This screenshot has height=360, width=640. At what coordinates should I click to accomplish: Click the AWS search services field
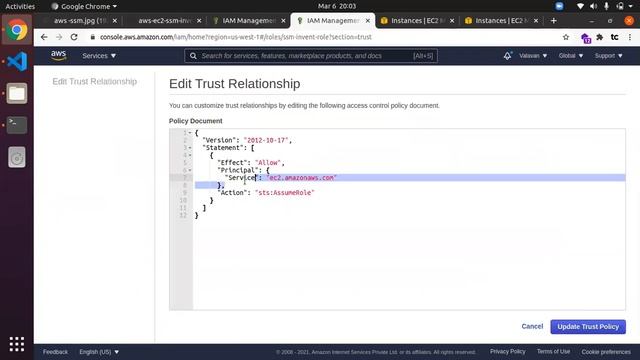pyautogui.click(x=311, y=56)
